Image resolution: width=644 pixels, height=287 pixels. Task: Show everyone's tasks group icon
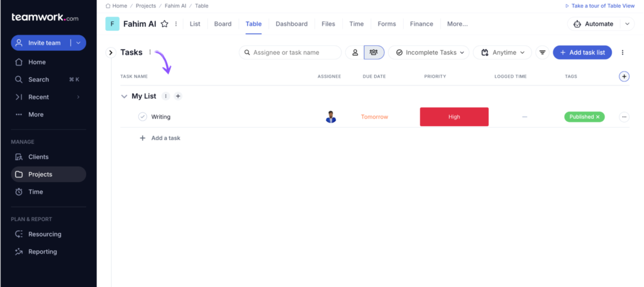374,53
